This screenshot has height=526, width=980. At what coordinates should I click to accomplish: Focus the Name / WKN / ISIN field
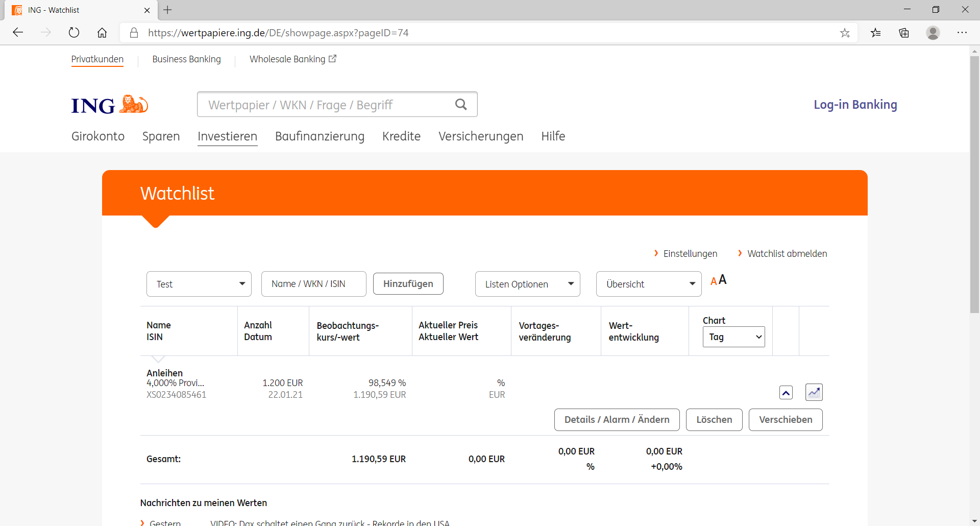pos(313,284)
